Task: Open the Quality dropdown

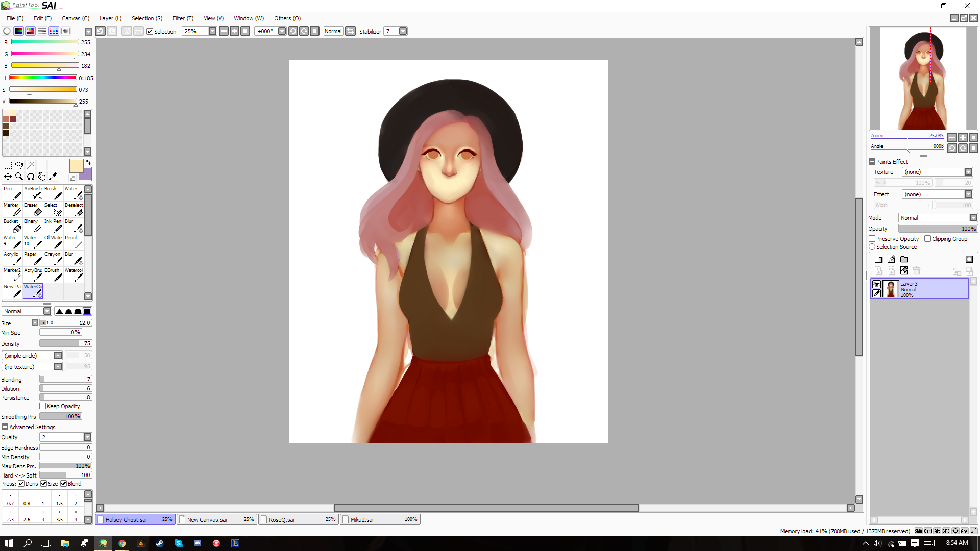Action: coord(88,437)
